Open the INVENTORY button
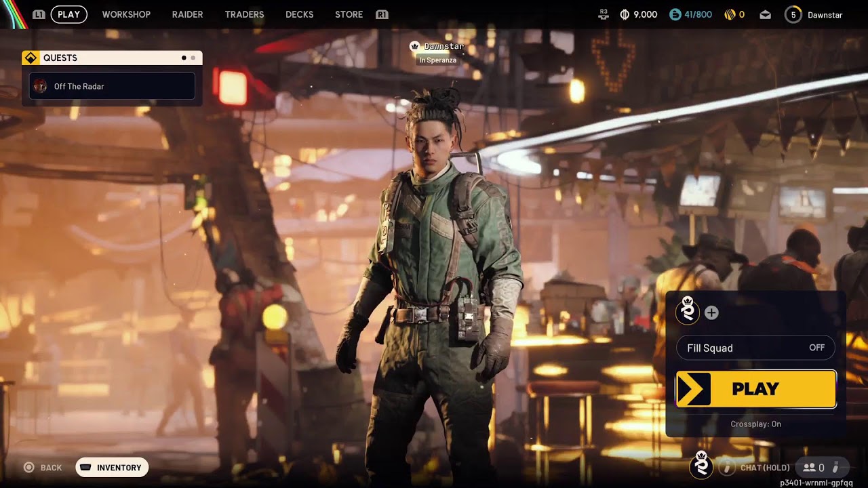The width and height of the screenshot is (868, 488). [112, 468]
